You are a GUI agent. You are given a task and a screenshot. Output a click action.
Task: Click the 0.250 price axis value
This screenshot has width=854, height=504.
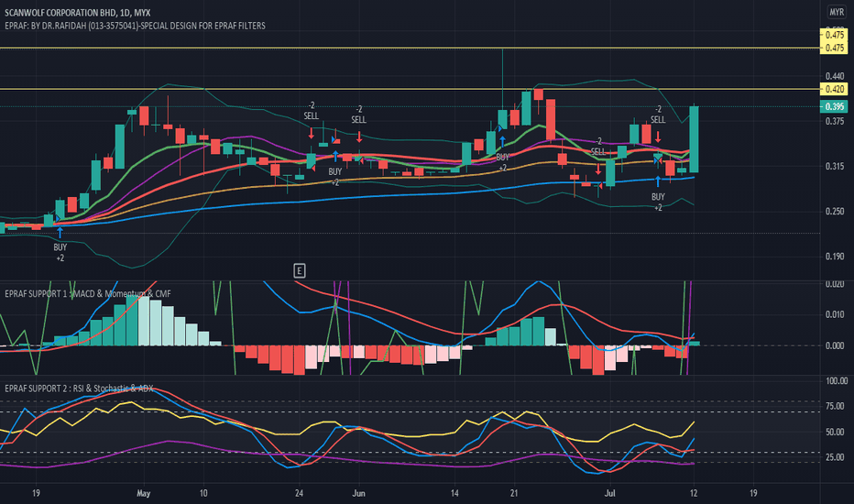pos(834,212)
